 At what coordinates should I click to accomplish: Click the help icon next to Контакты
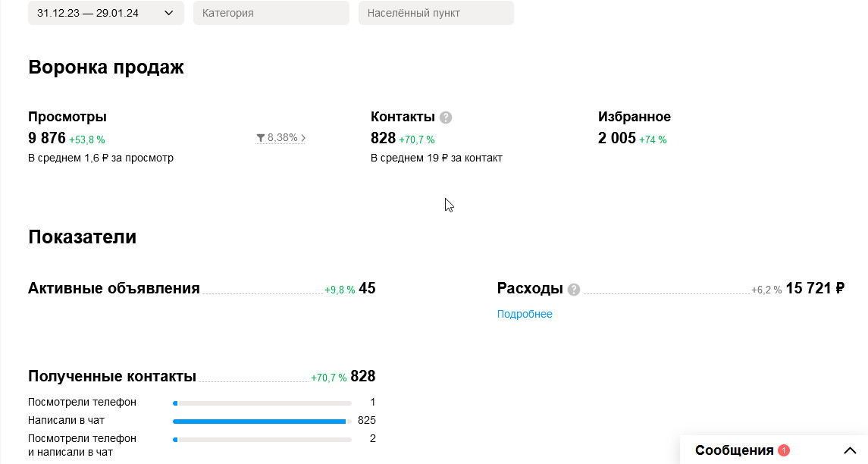pyautogui.click(x=446, y=118)
